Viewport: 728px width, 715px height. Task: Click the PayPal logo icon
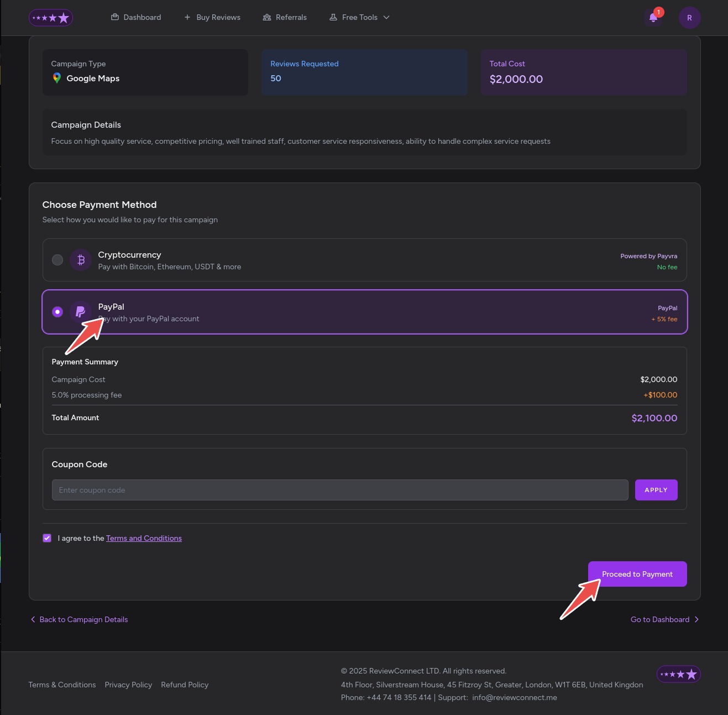click(81, 312)
